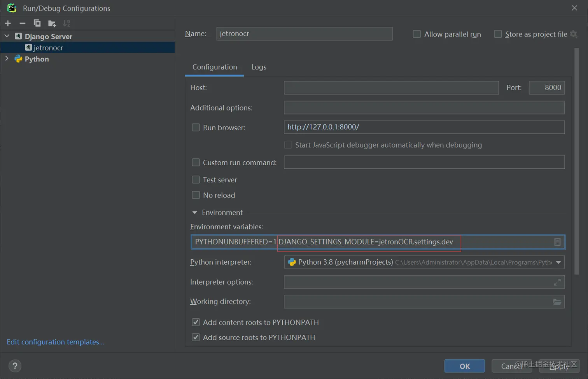The width and height of the screenshot is (588, 379).
Task: Click the Custom run command text field
Action: click(424, 162)
